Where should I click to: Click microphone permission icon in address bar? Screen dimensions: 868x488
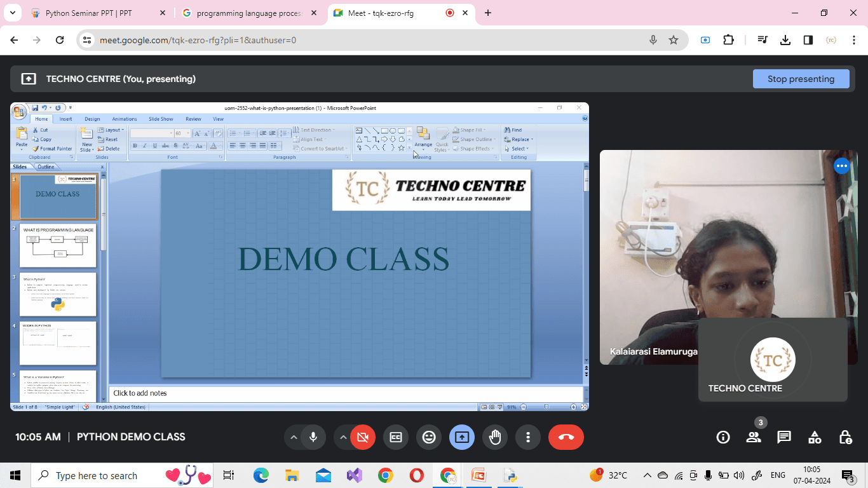(653, 40)
